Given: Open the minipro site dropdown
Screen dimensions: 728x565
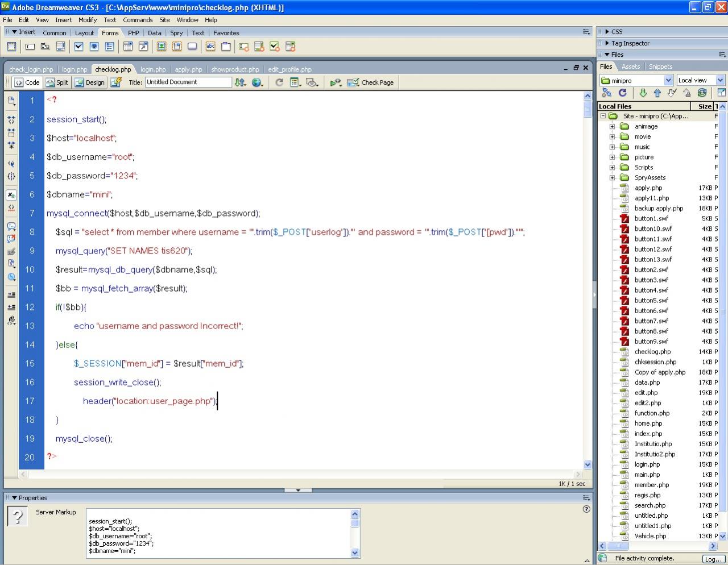Looking at the screenshot, I should pyautogui.click(x=669, y=81).
